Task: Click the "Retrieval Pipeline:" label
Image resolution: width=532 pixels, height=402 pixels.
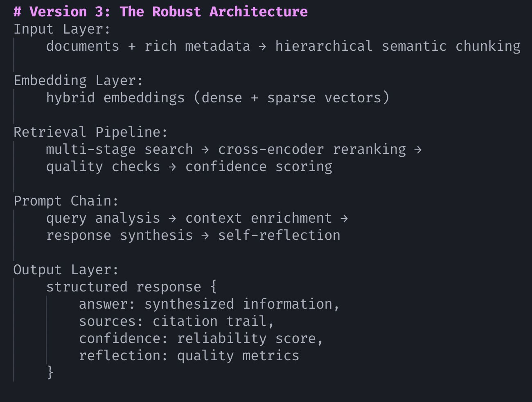Action: [x=90, y=132]
